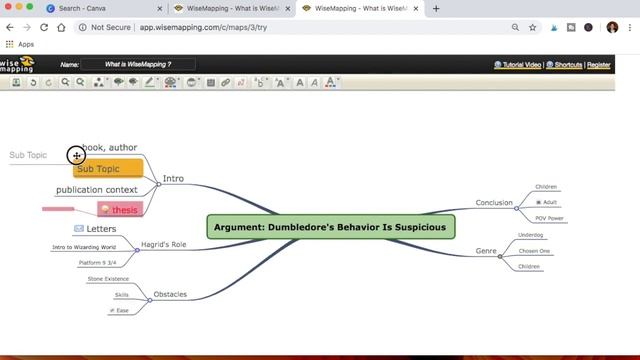Open the Apps bookmarks shortcut
The width and height of the screenshot is (640, 360).
tap(20, 44)
